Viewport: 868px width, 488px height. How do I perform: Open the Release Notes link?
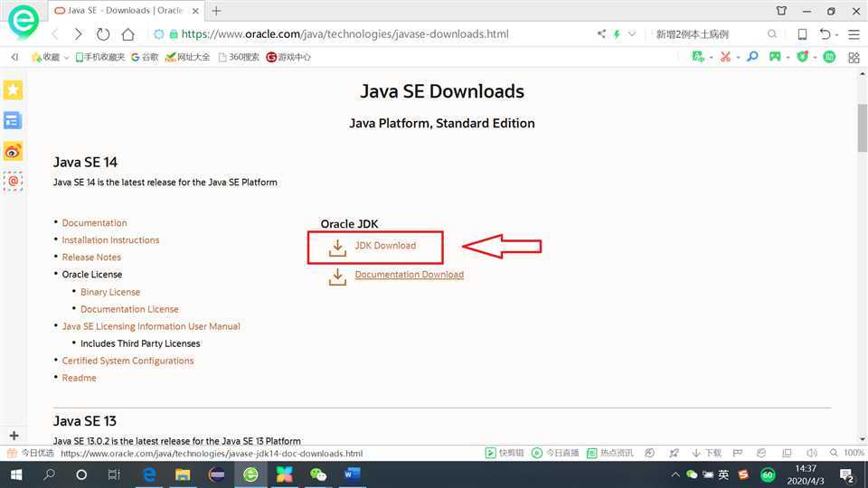point(91,258)
